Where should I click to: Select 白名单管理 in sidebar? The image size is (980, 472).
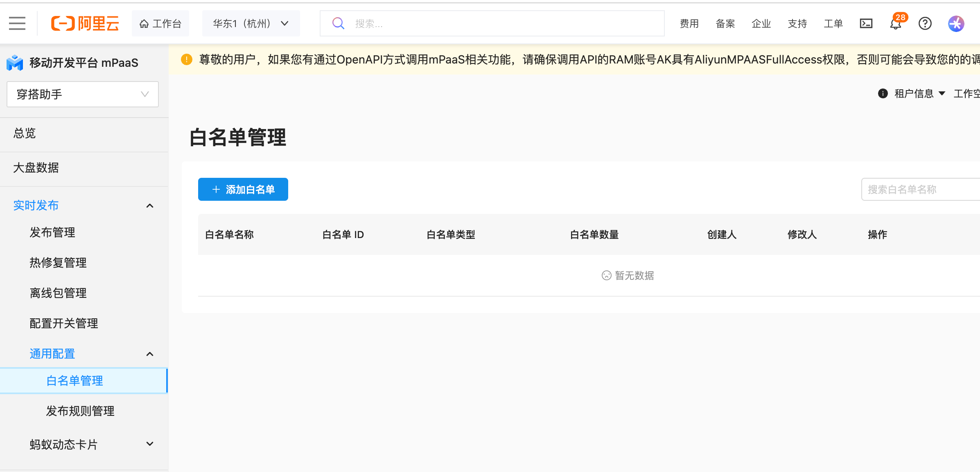point(84,381)
